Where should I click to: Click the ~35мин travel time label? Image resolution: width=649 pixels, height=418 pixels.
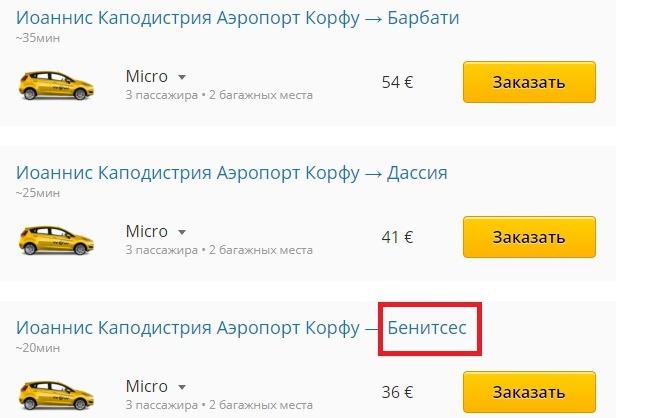(38, 38)
